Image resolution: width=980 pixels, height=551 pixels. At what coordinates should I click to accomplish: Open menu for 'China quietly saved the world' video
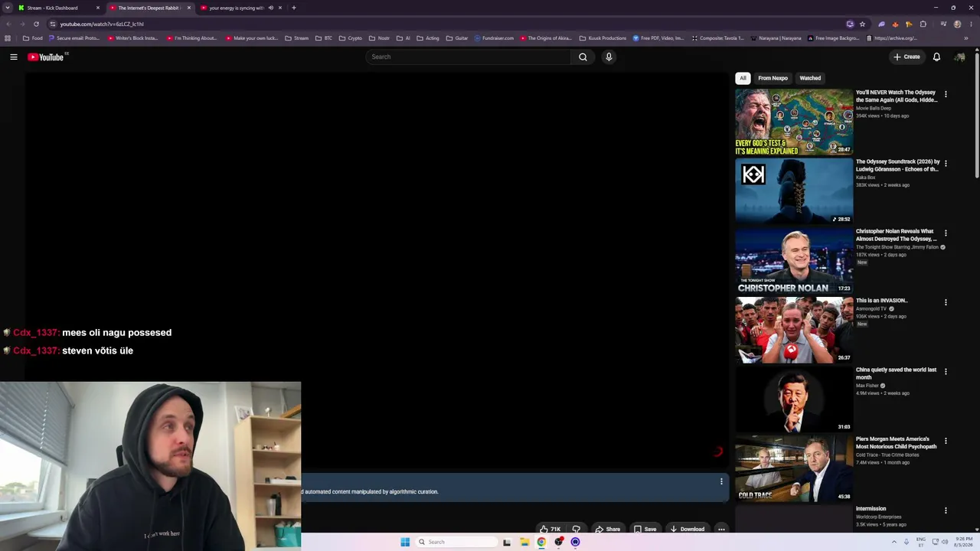click(x=946, y=371)
